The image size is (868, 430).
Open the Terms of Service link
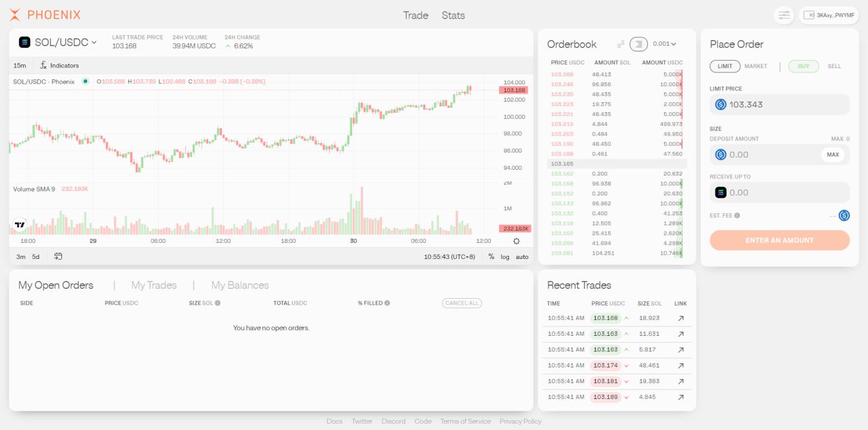point(465,421)
